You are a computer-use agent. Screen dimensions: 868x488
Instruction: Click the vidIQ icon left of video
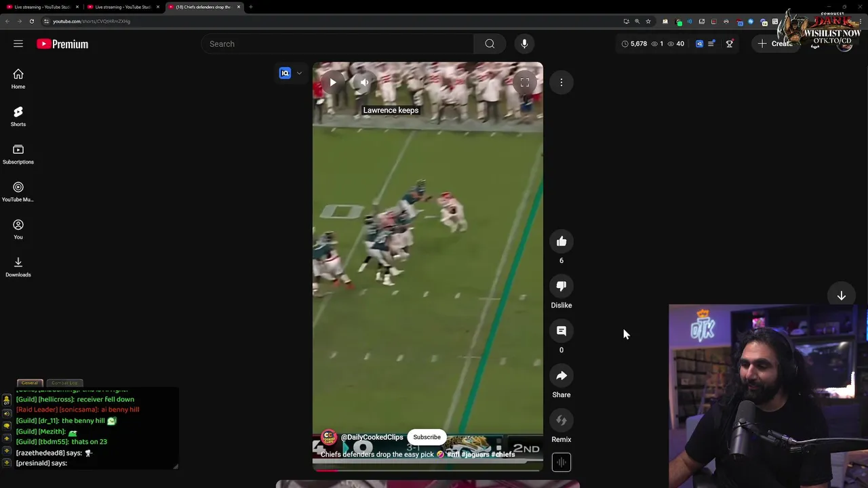point(285,73)
